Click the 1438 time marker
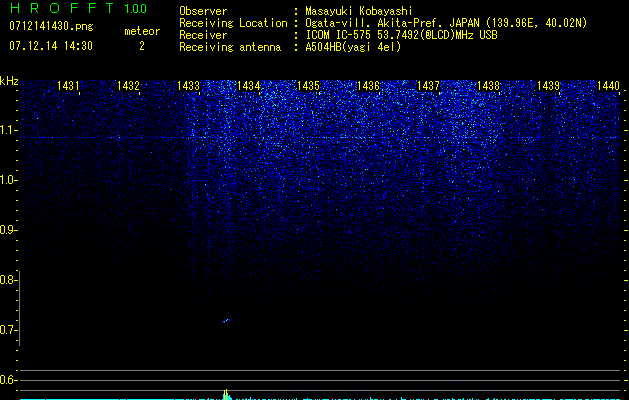Screen dimensions: 629x400 489,85
